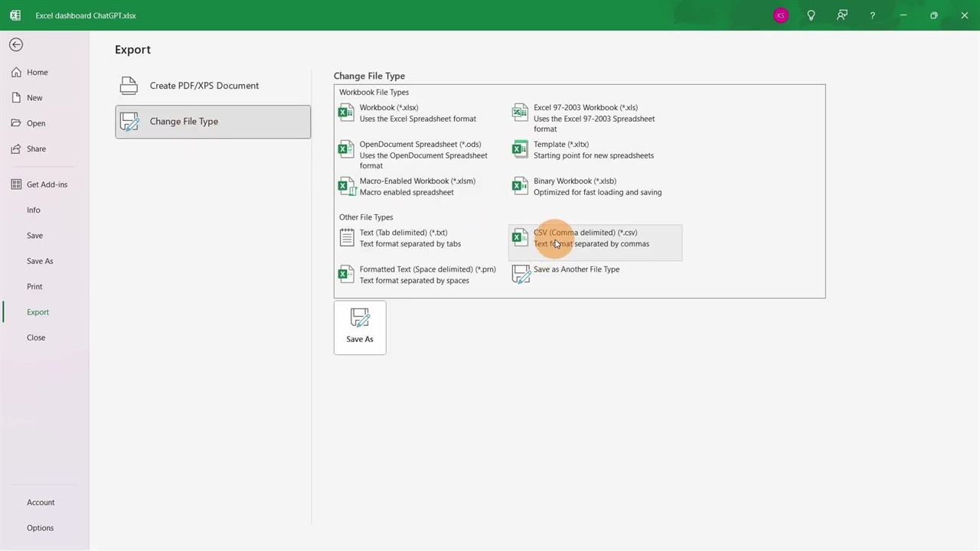Select Save in the sidebar
980x551 pixels.
click(34, 236)
